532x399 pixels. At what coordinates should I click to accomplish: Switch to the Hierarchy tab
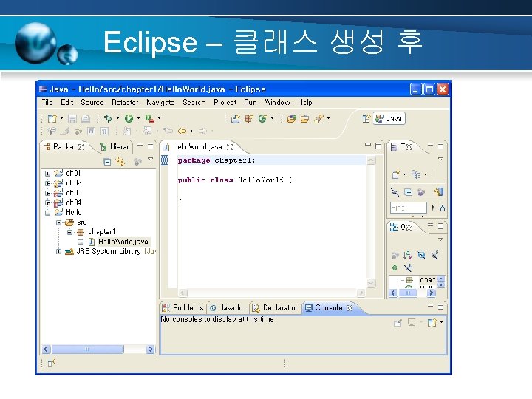[x=115, y=146]
